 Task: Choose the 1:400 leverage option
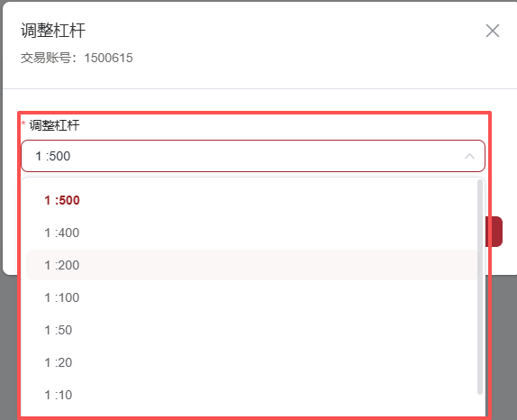coord(252,233)
